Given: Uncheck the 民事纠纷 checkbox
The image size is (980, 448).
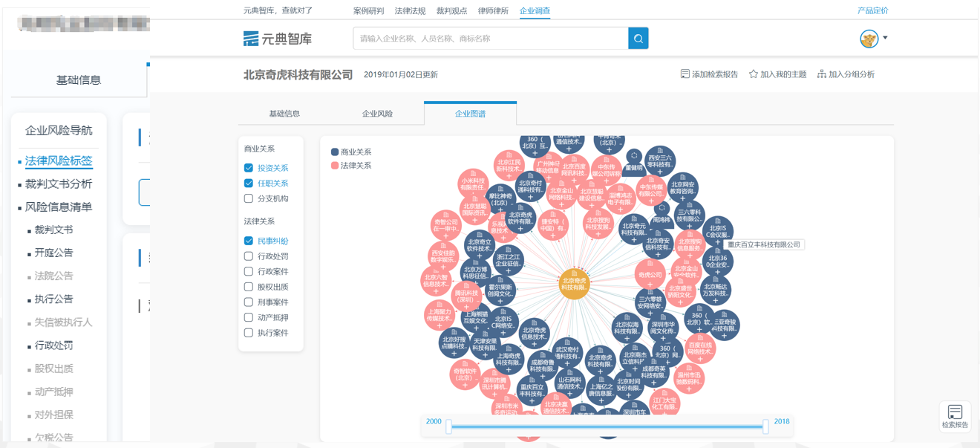Looking at the screenshot, I should pyautogui.click(x=249, y=241).
